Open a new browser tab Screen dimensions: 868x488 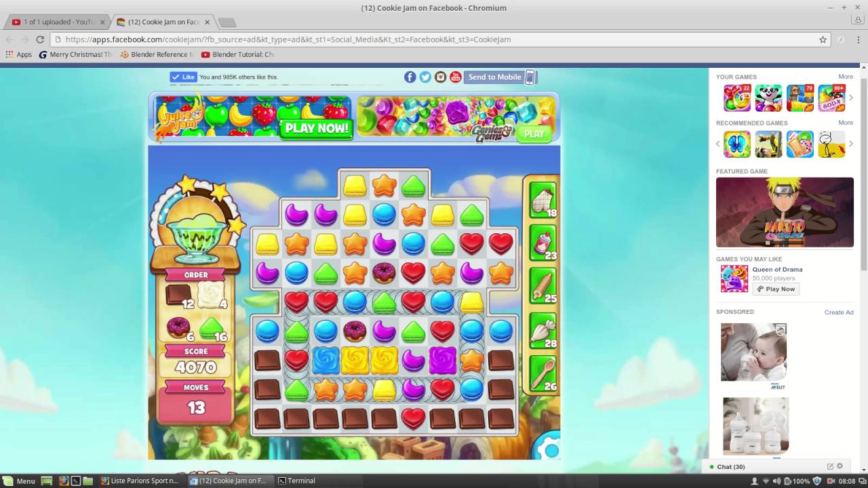tap(227, 22)
